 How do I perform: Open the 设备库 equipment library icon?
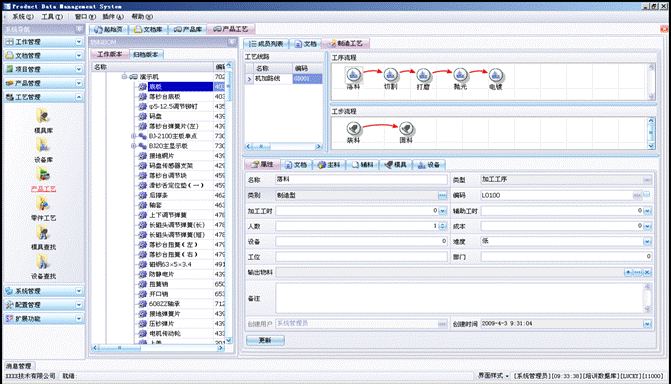[x=43, y=146]
